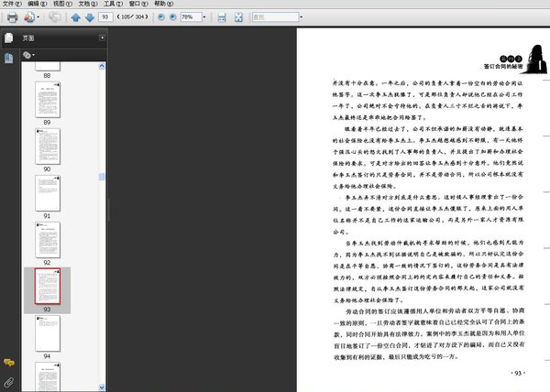This screenshot has width=550, height=392.
Task: Open the Comments panel speech-bubble icon
Action: [x=9, y=362]
